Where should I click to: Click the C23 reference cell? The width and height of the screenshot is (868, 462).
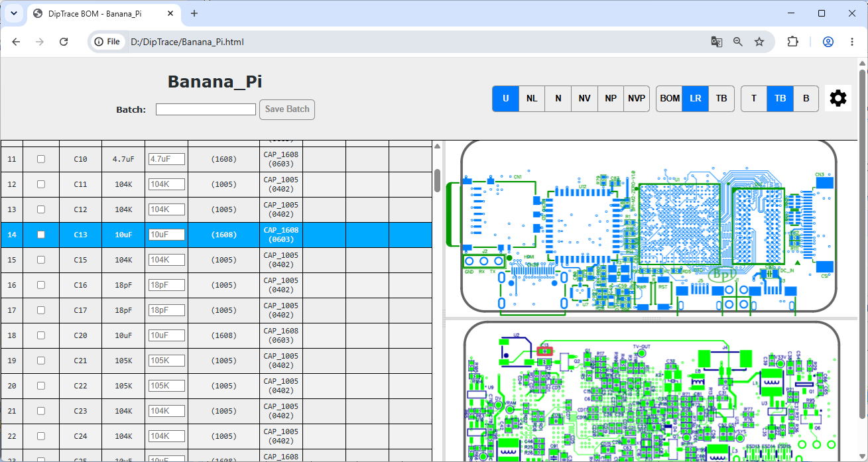coord(80,411)
